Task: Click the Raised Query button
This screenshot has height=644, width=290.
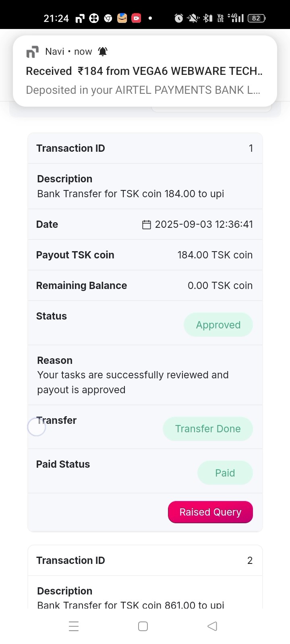Action: point(210,512)
